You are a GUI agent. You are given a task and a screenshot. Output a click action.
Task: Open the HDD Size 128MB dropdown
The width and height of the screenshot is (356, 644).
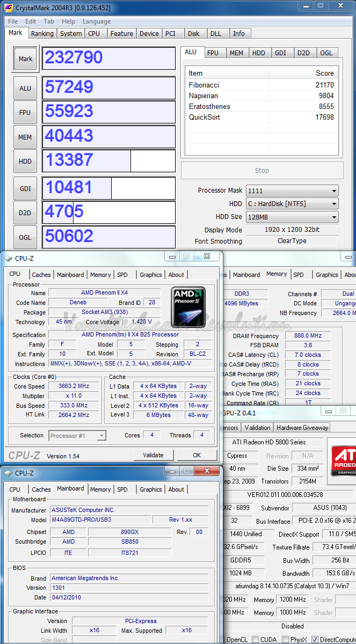coord(292,217)
